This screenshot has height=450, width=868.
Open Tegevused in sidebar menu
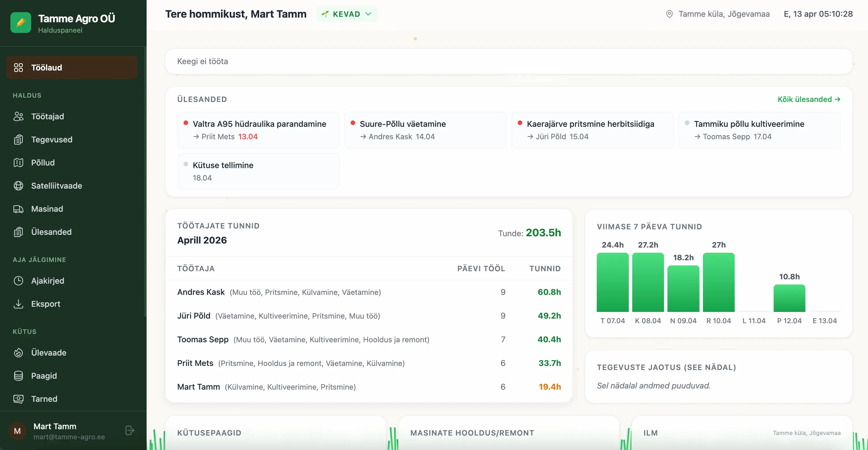click(x=52, y=140)
